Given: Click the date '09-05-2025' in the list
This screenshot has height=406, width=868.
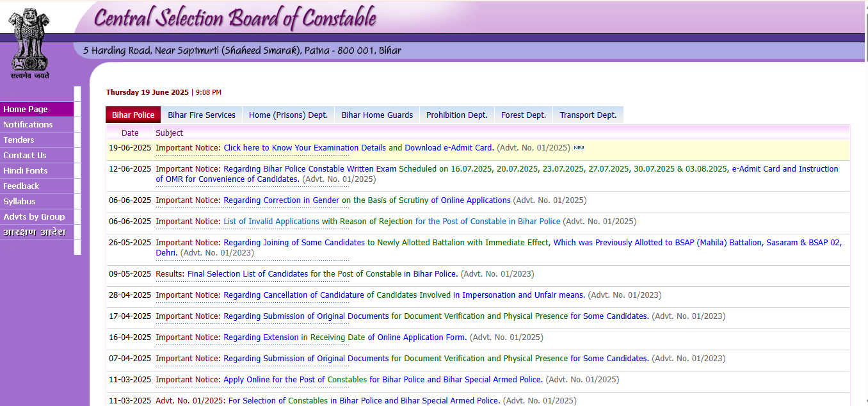Looking at the screenshot, I should 130,274.
